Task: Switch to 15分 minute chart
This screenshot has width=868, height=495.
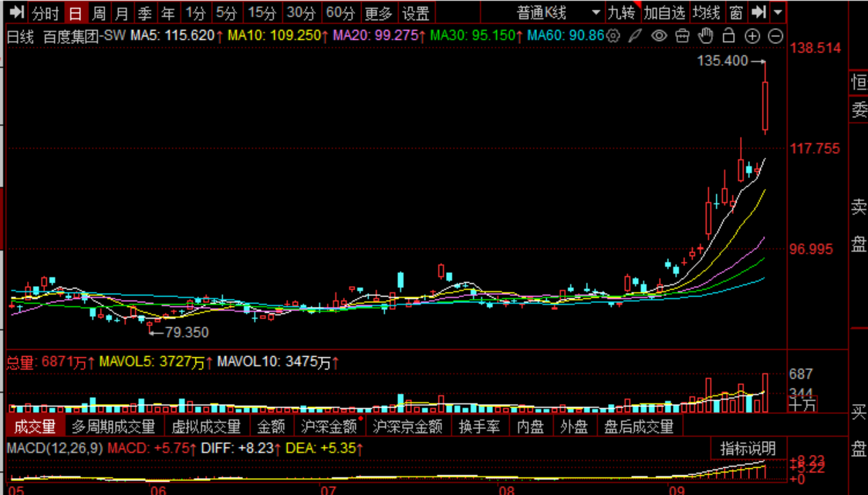Action: (262, 12)
